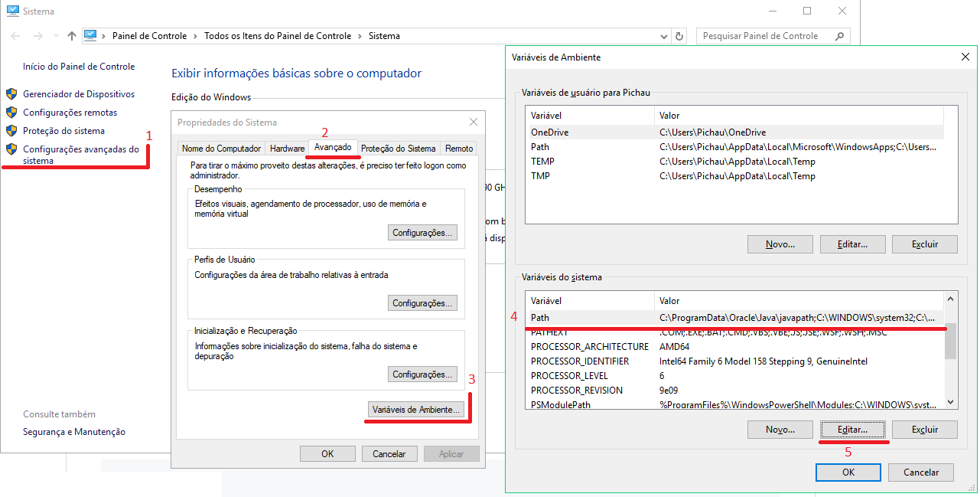Image resolution: width=980 pixels, height=497 pixels.
Task: Click the up-one-level arrow icon
Action: point(72,36)
